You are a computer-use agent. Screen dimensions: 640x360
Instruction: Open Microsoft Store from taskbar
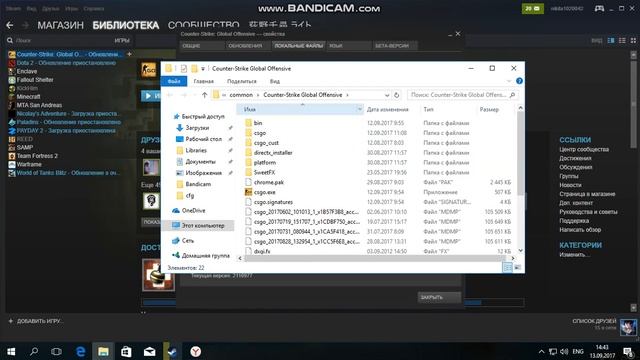[x=126, y=351]
